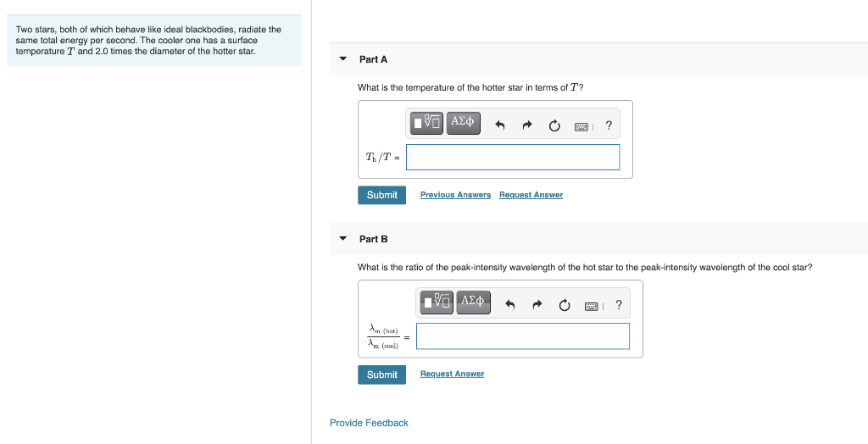The image size is (868, 444).
Task: Submit the Part A answer
Action: (381, 195)
